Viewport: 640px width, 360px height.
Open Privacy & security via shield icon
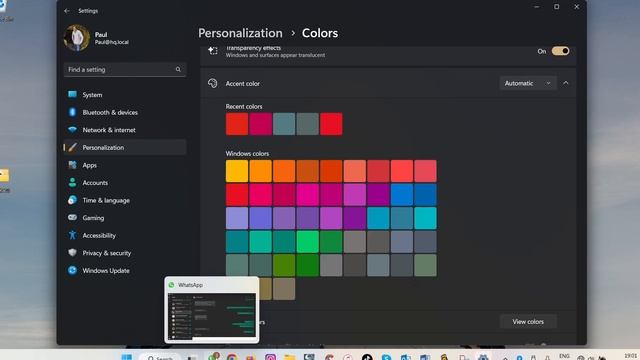click(x=72, y=253)
